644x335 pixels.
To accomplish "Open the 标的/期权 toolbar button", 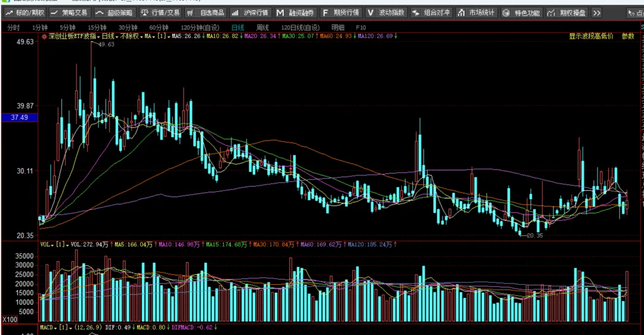I will (x=24, y=13).
